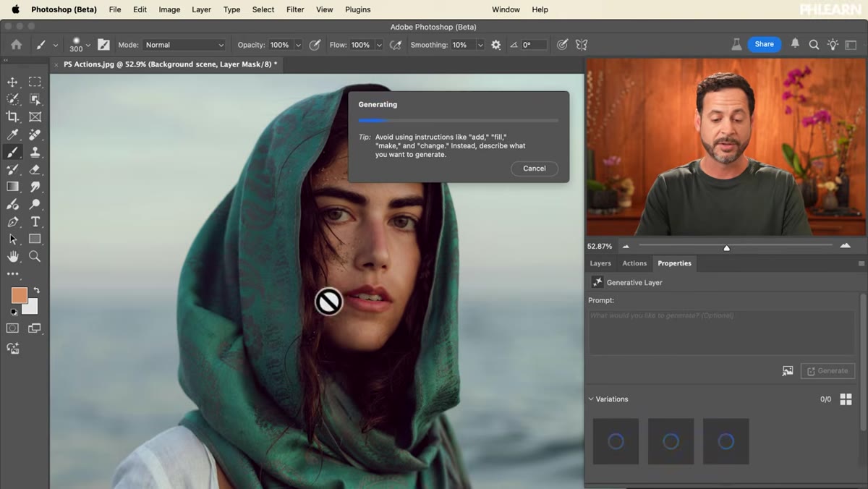Reset default foreground and background colors
This screenshot has width=868, height=489.
12,312
